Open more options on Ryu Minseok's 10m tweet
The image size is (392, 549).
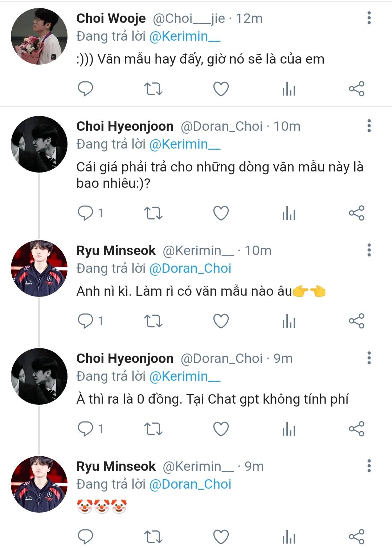pyautogui.click(x=369, y=250)
